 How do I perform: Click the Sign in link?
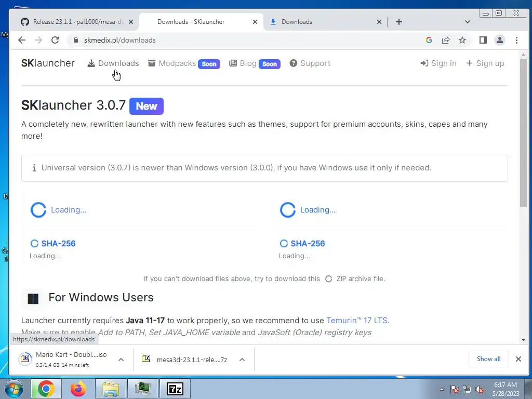(438, 63)
